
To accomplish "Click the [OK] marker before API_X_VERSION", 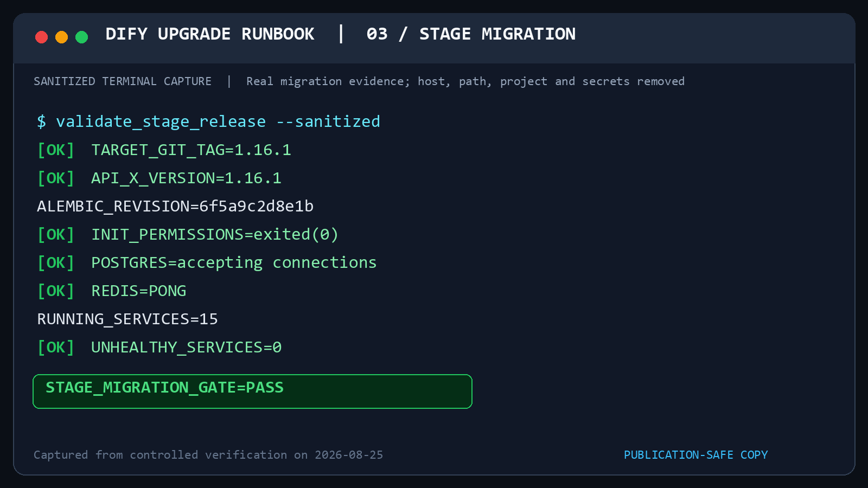I will [x=55, y=178].
